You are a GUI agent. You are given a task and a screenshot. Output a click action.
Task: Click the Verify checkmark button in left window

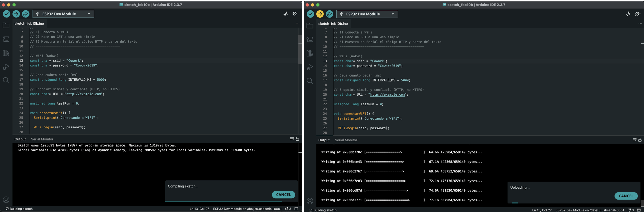pyautogui.click(x=7, y=14)
